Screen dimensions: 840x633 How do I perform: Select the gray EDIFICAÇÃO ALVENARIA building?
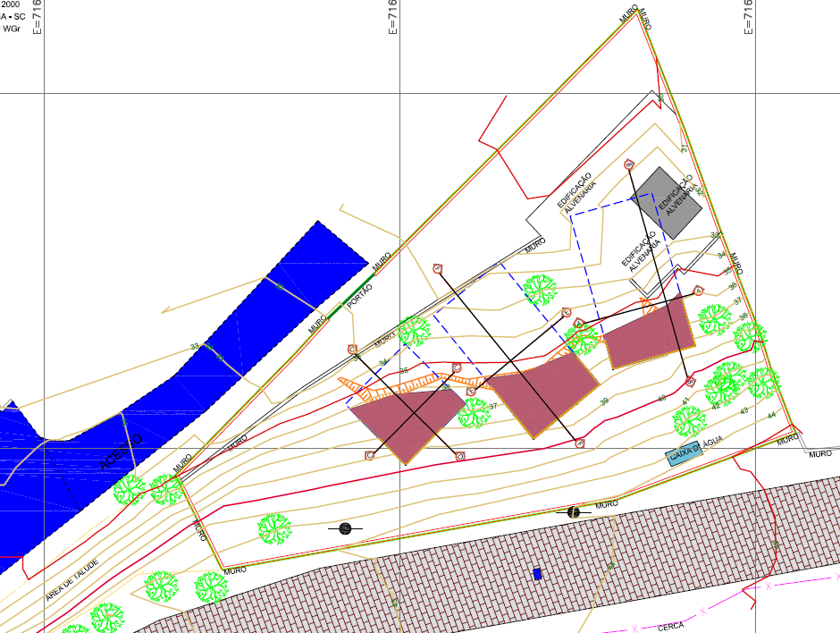point(667,201)
